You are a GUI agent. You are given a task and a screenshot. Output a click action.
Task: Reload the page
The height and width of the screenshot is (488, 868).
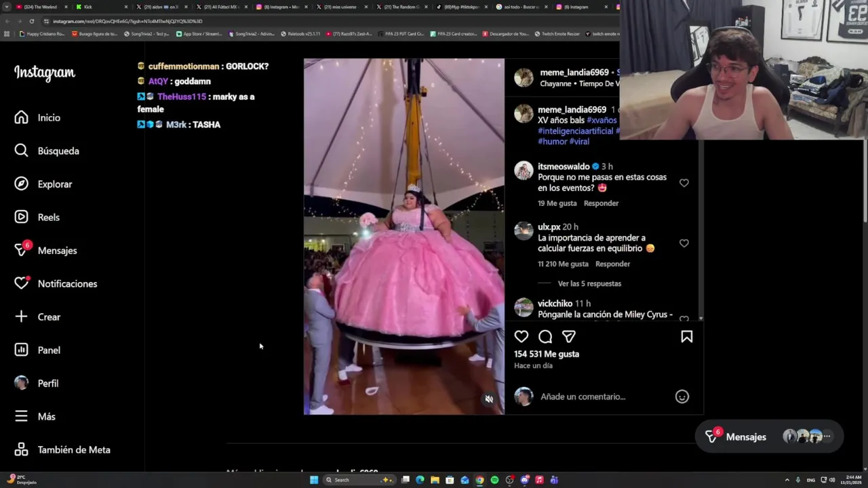pos(32,21)
